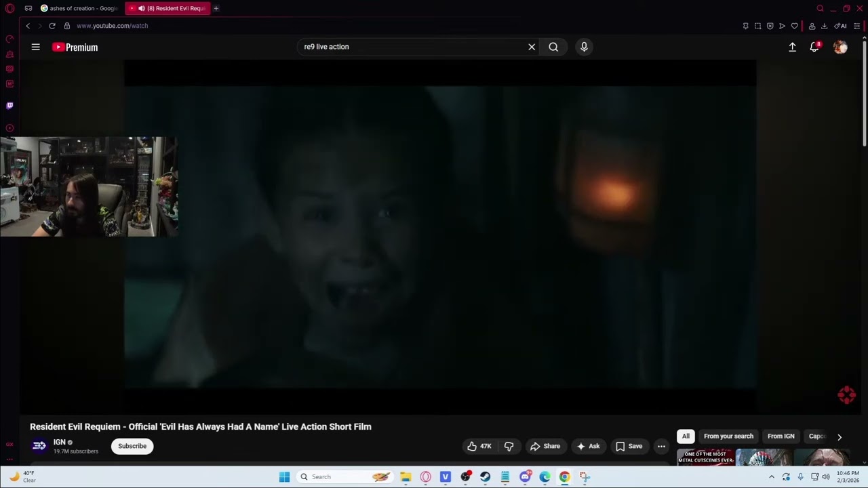
Task: Open Google Chrome from taskbar
Action: (x=564, y=476)
